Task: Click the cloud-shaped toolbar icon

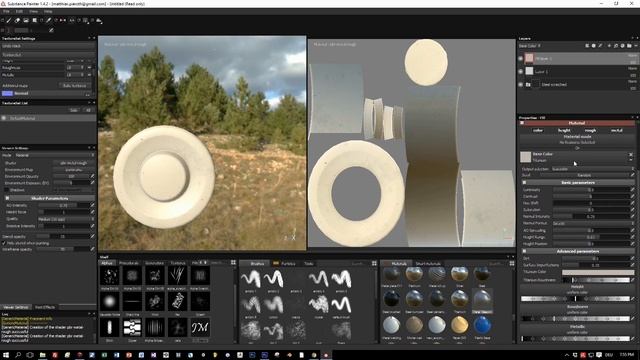Action: coord(99,20)
